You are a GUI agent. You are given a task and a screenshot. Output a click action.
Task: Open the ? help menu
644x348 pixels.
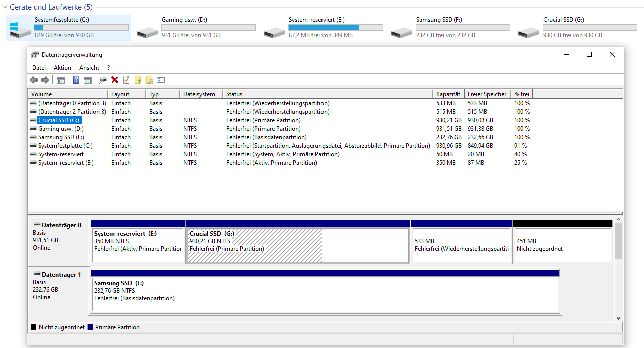[108, 67]
